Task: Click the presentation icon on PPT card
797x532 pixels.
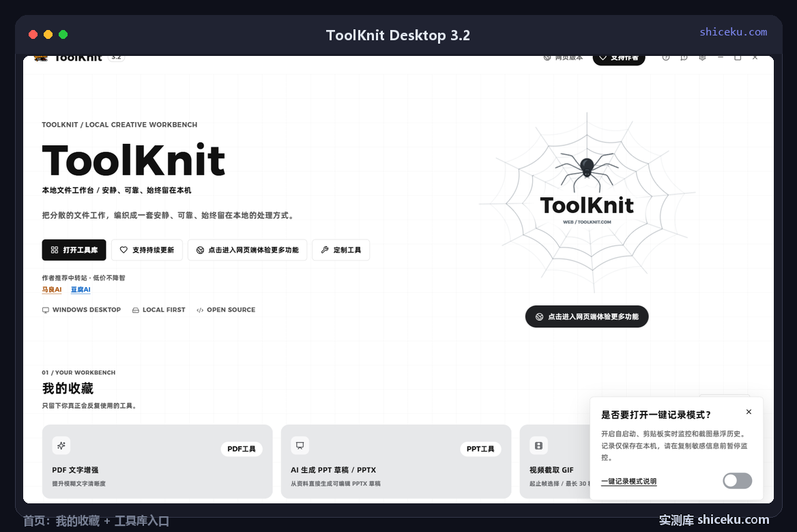Action: click(x=300, y=445)
